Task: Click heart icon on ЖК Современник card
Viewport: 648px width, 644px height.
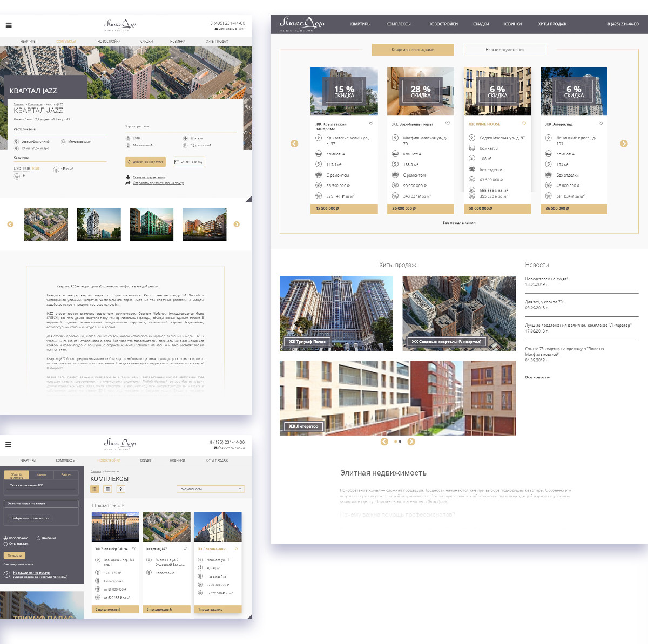Action: click(x=236, y=549)
